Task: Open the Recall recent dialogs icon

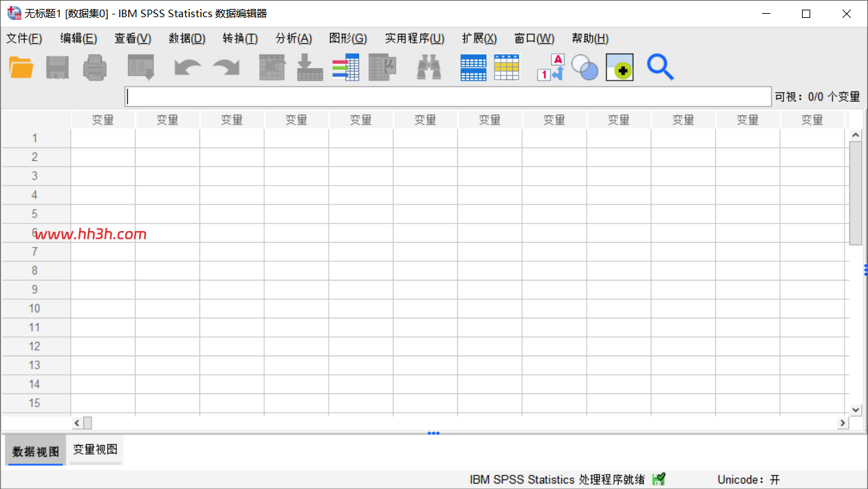Action: 141,67
